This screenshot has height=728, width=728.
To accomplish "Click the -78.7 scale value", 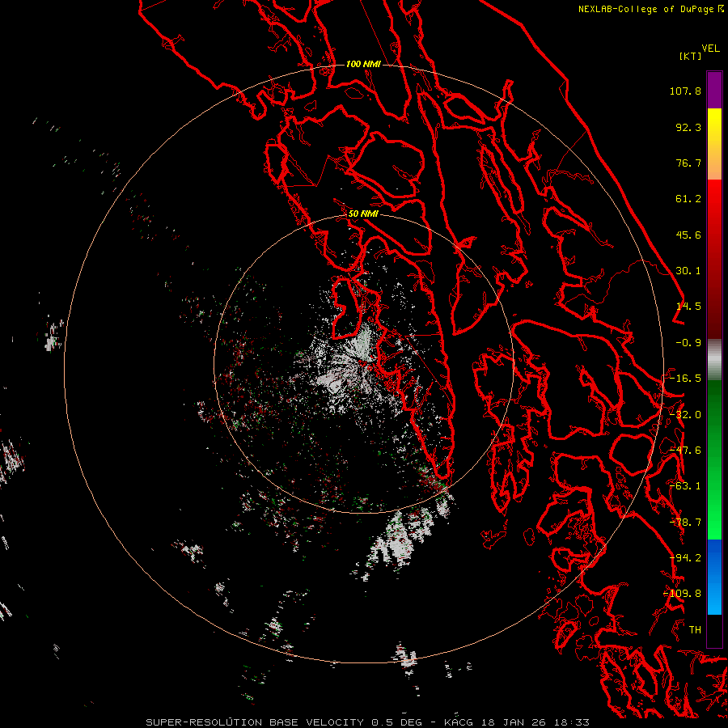I will point(685,523).
